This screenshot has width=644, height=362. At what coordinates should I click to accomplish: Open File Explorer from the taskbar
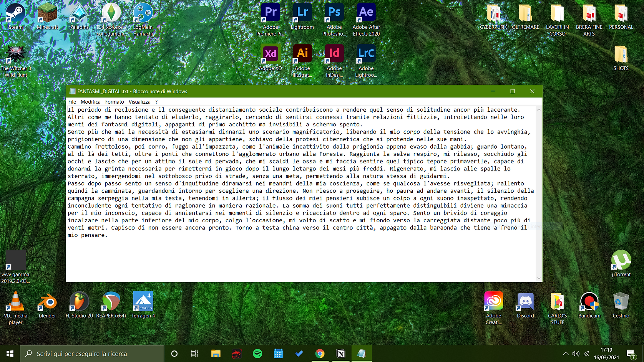click(216, 354)
